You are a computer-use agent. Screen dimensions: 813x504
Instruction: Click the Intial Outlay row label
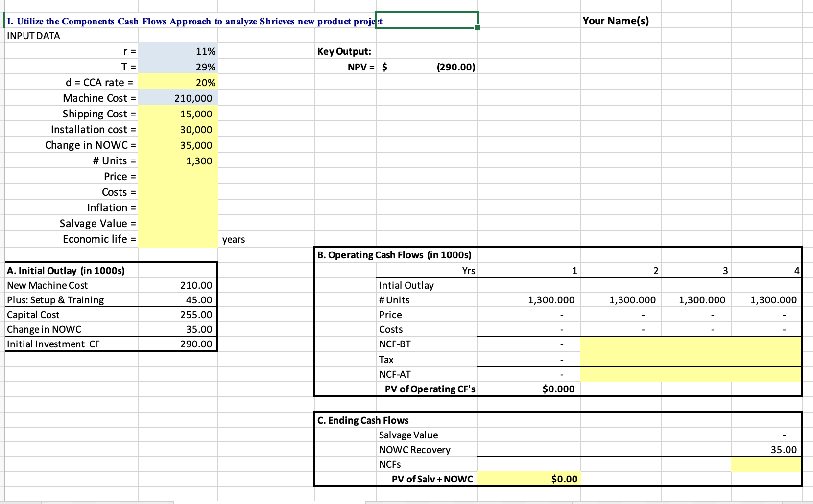click(406, 285)
